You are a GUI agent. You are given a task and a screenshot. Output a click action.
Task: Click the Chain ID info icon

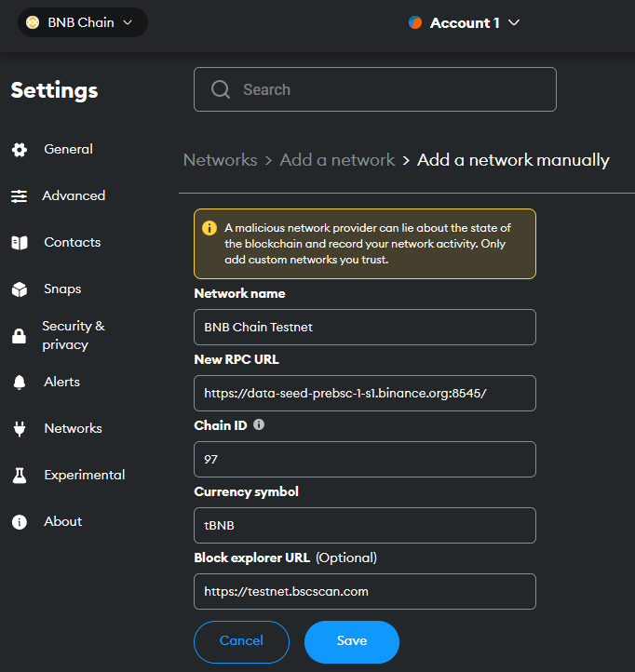[259, 424]
